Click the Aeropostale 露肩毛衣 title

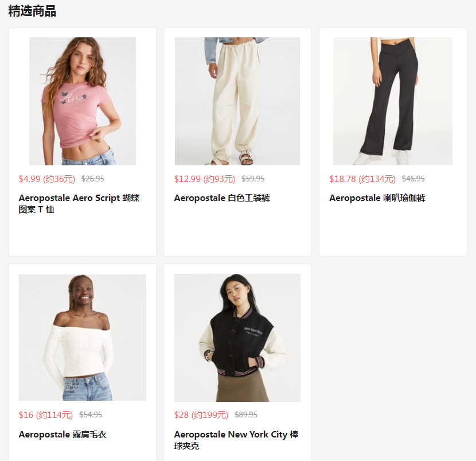63,435
